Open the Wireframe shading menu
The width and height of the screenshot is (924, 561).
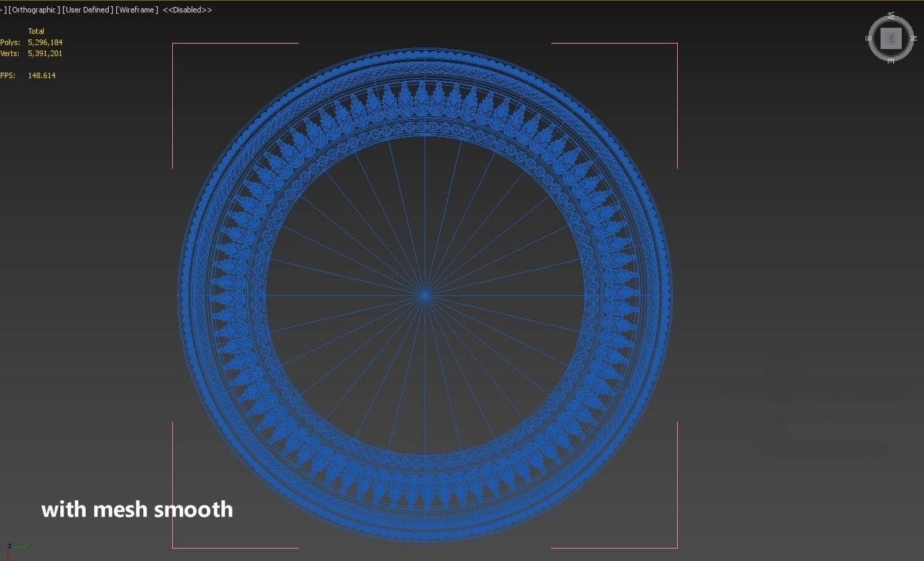(137, 10)
